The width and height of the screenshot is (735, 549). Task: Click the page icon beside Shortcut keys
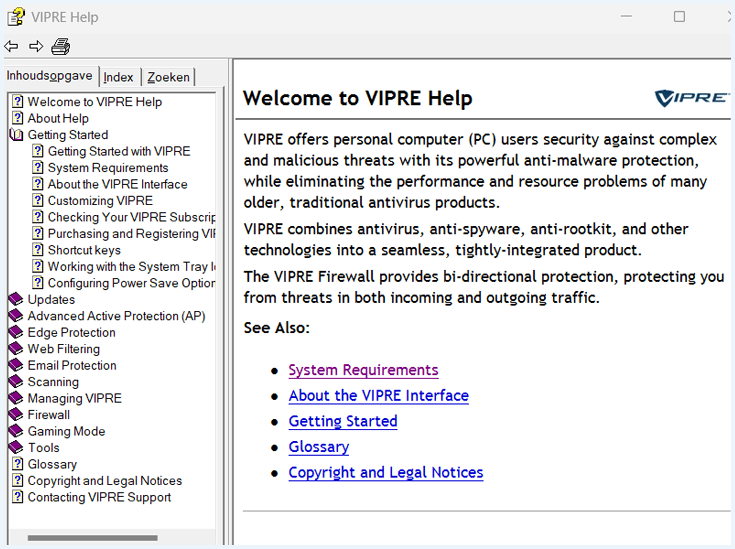pos(38,250)
